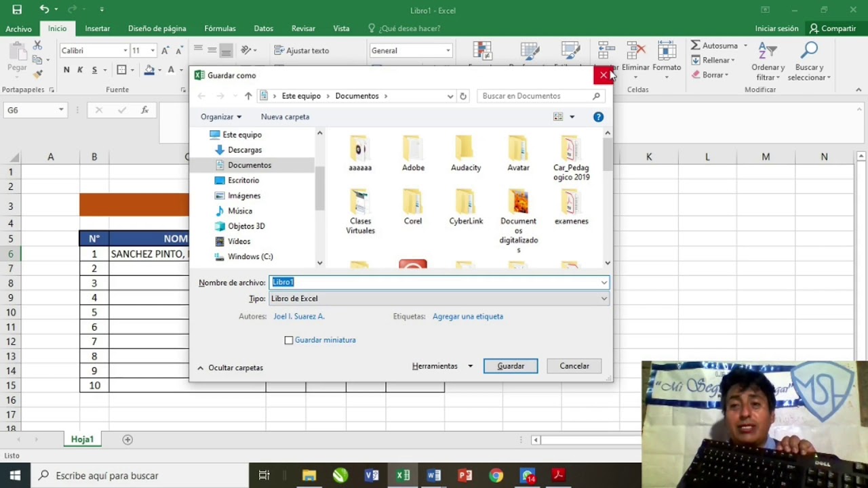The image size is (868, 488).
Task: Expand the Tipo file type dropdown
Action: (x=604, y=299)
